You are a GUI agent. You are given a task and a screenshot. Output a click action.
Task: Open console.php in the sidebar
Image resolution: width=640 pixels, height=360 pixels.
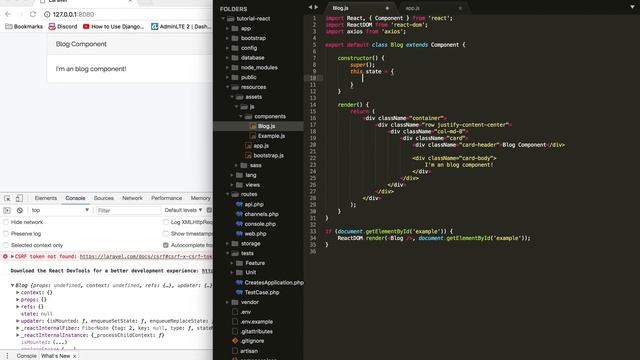[x=260, y=224]
